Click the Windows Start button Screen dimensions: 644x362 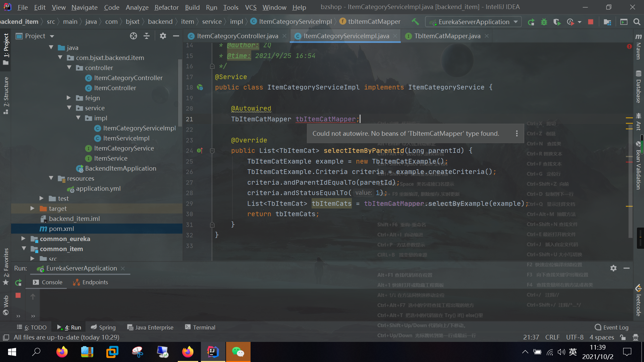point(12,352)
